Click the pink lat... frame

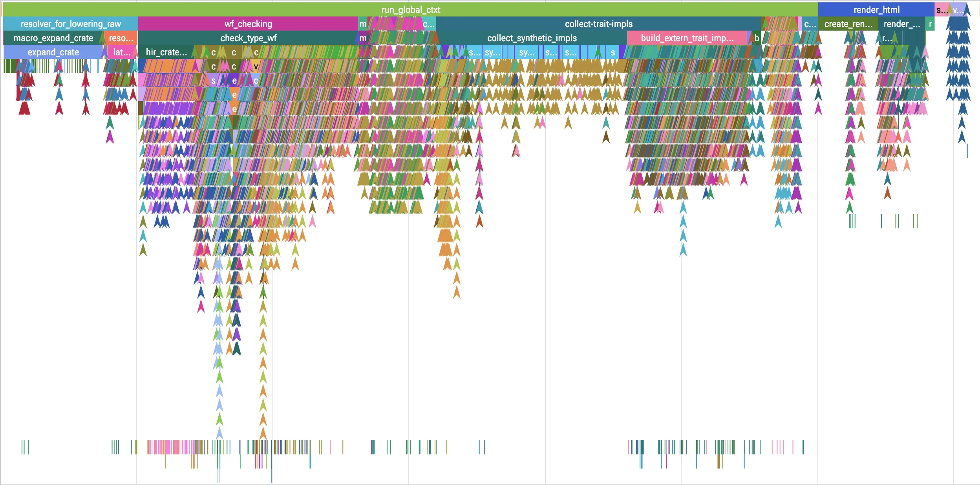[122, 52]
